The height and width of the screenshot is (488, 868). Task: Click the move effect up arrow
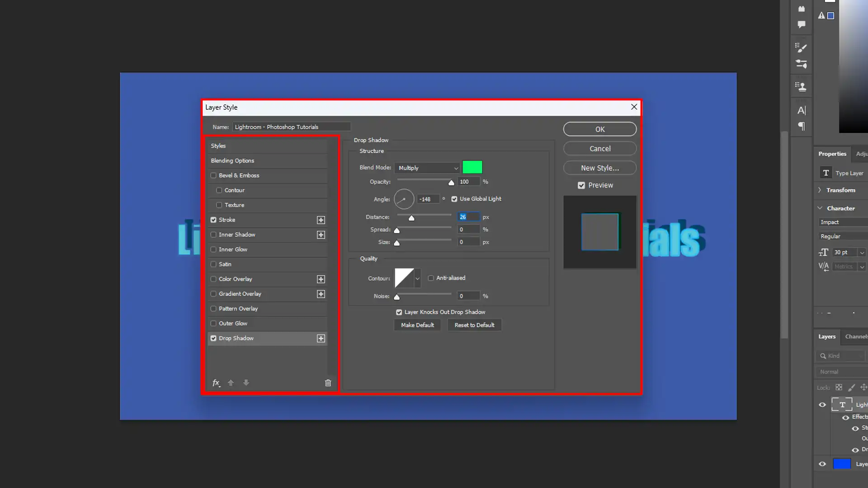click(231, 383)
